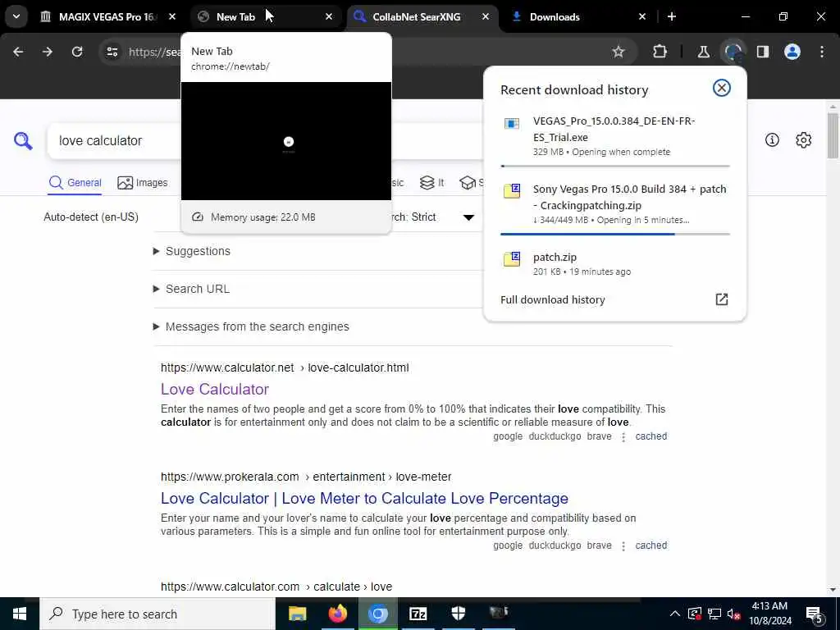Expand Messages from the search engines
This screenshot has height=630, width=840.
[251, 326]
